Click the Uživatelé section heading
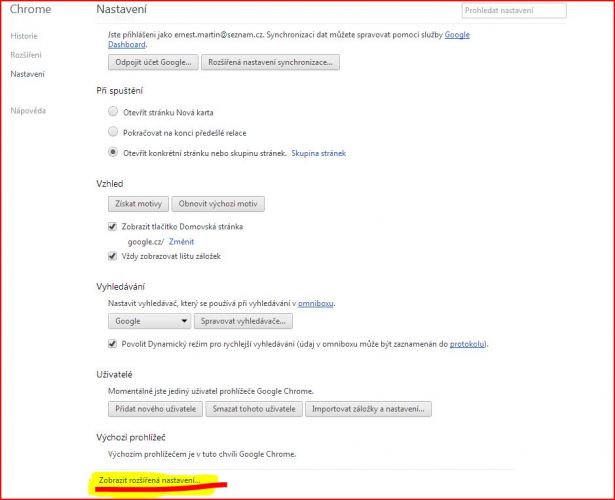 [x=114, y=375]
